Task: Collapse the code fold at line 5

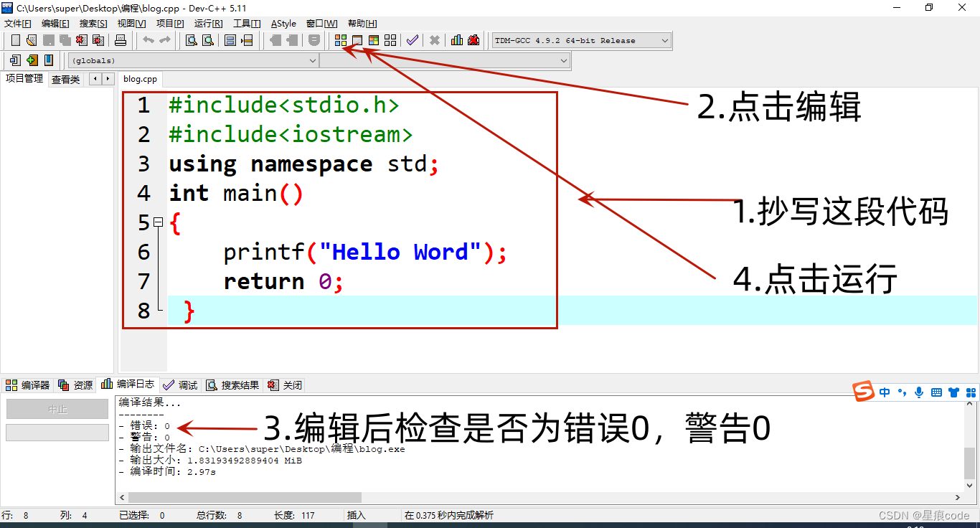Action: pyautogui.click(x=158, y=223)
